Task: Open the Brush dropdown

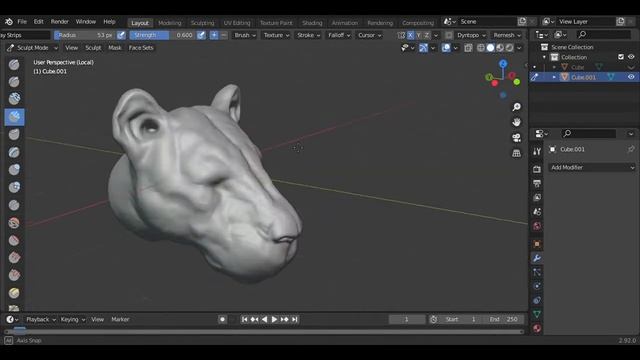Action: (x=245, y=35)
